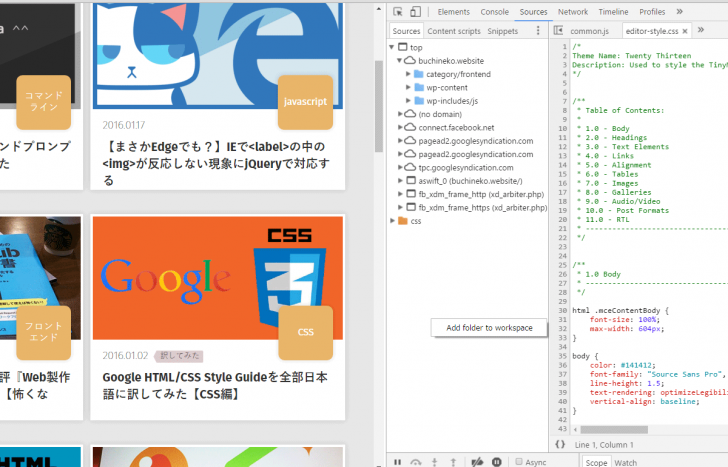This screenshot has height=467, width=728.
Task: Switch to Content scripts navigator tab
Action: click(x=454, y=31)
